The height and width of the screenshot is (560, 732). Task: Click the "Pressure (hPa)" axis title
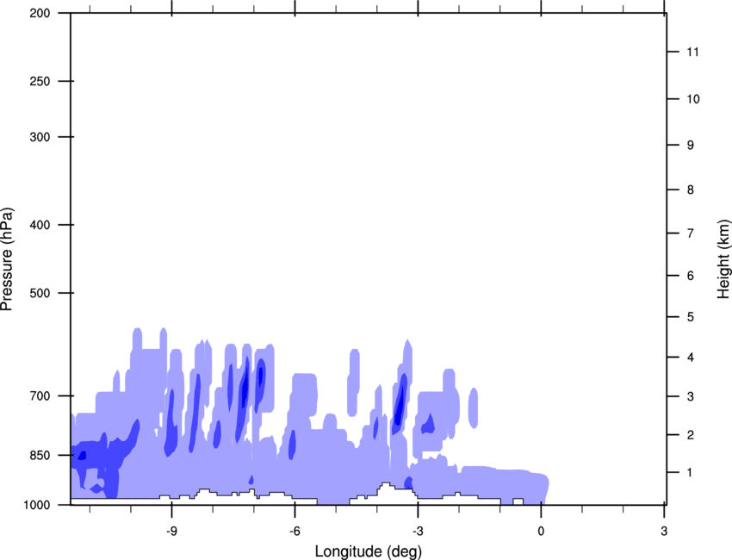7,259
